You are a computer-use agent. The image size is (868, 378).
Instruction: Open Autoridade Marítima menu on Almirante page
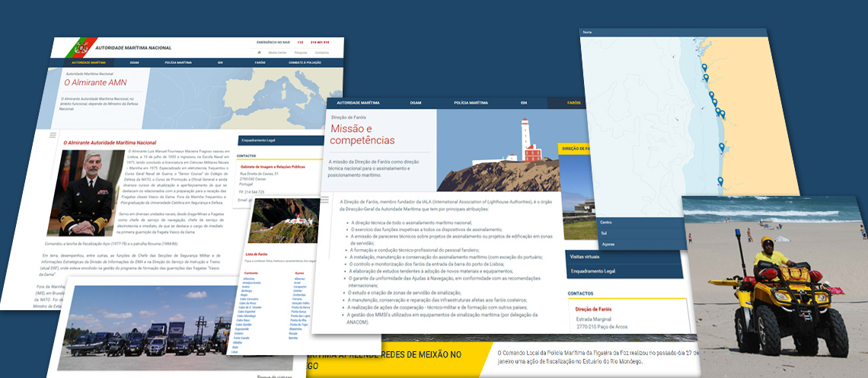pos(88,62)
